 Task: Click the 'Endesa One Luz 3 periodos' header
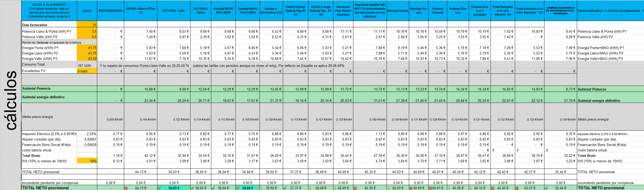[x=480, y=11]
